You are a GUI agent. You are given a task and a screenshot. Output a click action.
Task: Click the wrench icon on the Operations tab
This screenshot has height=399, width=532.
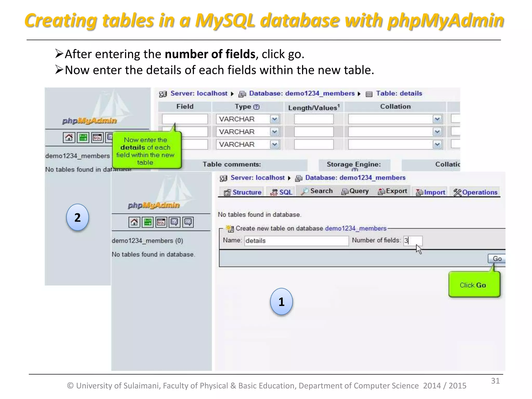[457, 192]
